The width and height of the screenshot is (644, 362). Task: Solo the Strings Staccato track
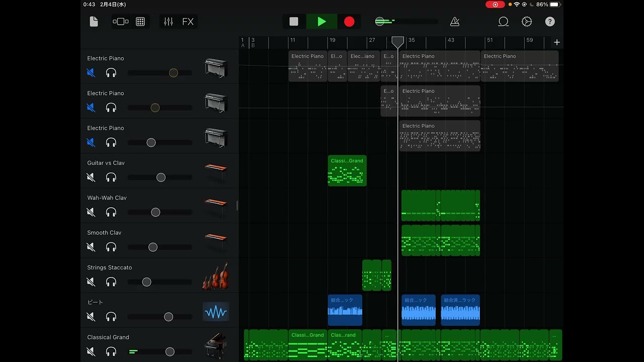click(111, 282)
